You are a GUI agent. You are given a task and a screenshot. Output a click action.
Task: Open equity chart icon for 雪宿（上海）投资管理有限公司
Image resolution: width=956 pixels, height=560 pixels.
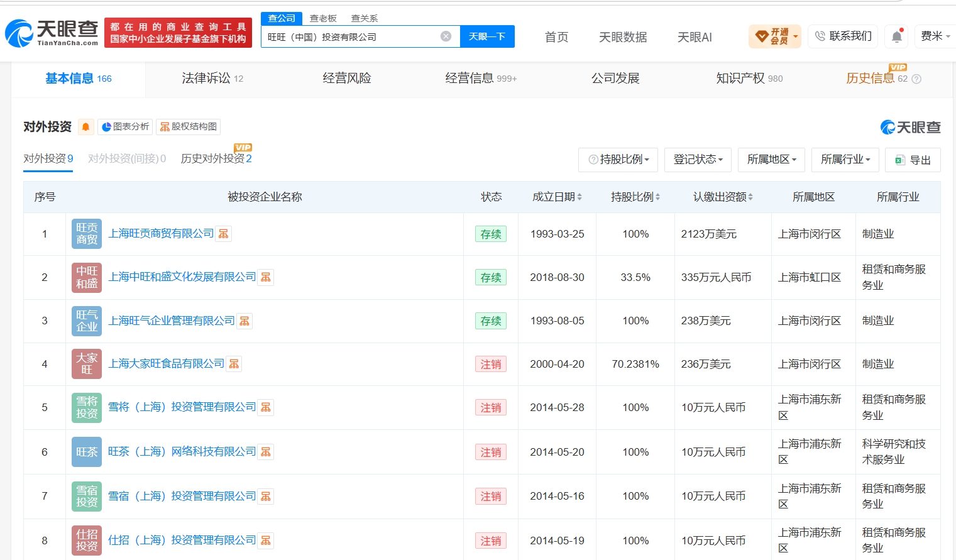tap(266, 497)
